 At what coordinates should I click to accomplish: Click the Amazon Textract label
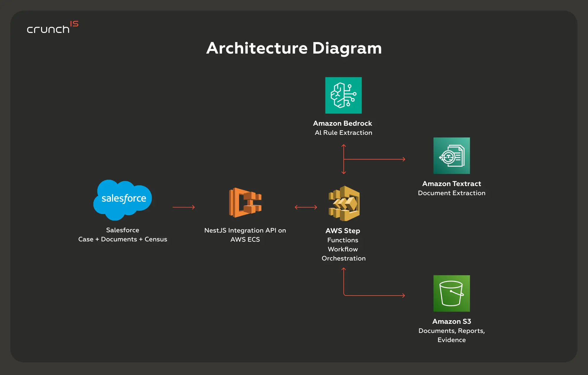pyautogui.click(x=452, y=184)
